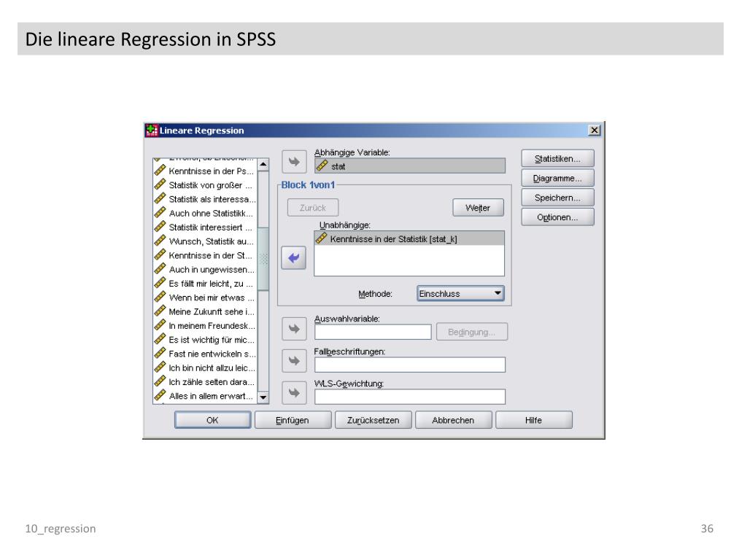The image size is (747, 560).
Task: Click the Auswahlvariable input field
Action: pos(373,332)
